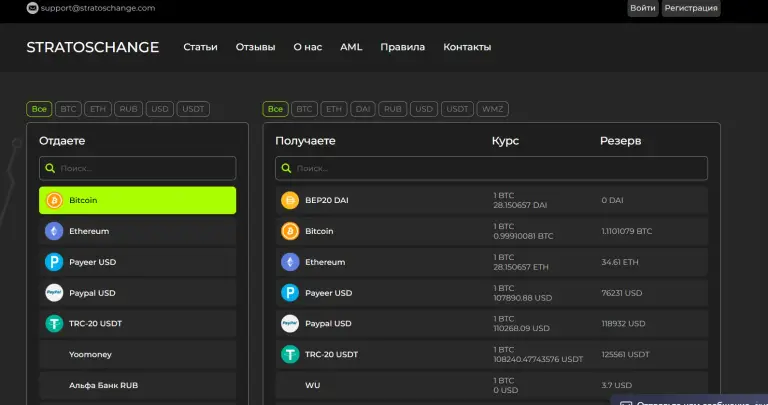Click the Payeer USD icon in Получаете list
Image resolution: width=768 pixels, height=405 pixels.
pyautogui.click(x=290, y=293)
